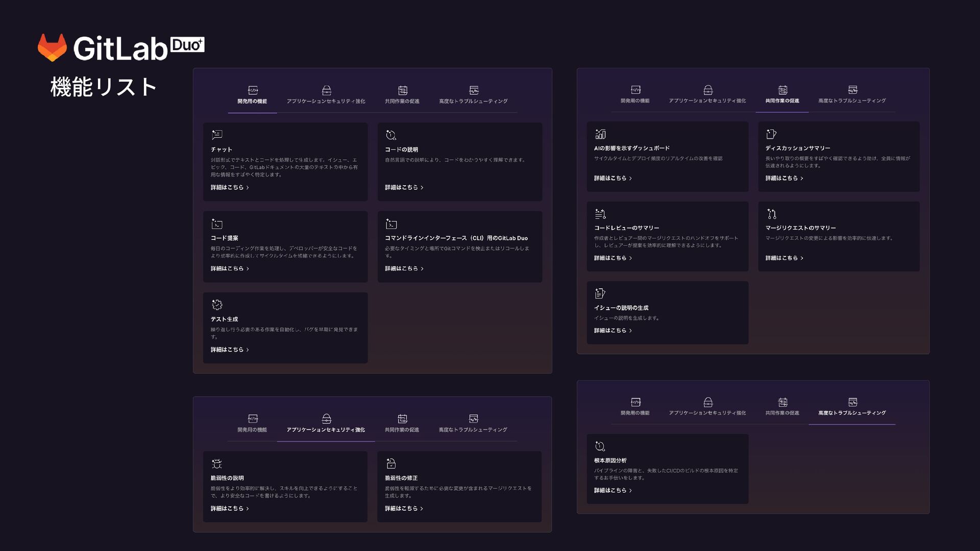The width and height of the screenshot is (980, 551).
Task: In the 脆弱性 panel, click the active lock tab icon
Action: [327, 419]
